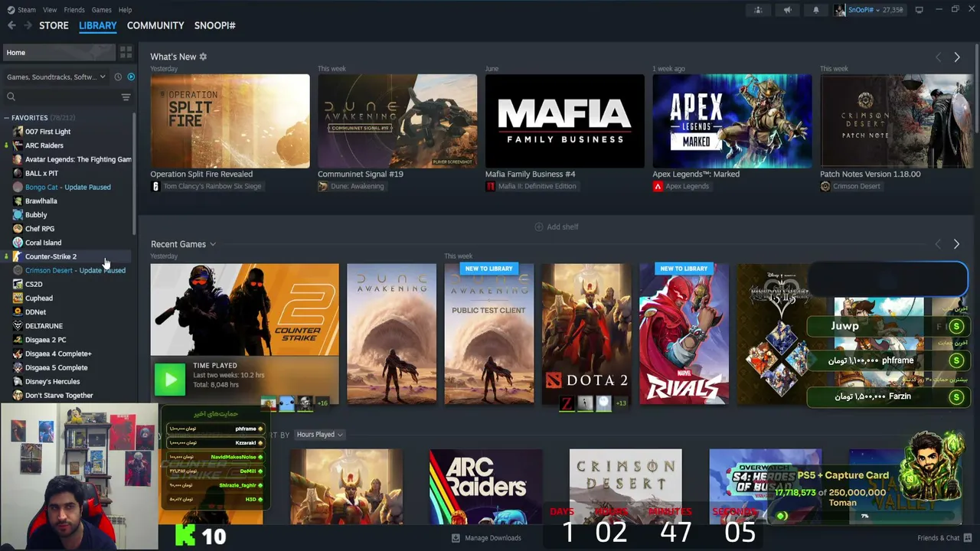980x551 pixels.
Task: Open the Dota 2 card in Recent Games
Action: tap(586, 334)
